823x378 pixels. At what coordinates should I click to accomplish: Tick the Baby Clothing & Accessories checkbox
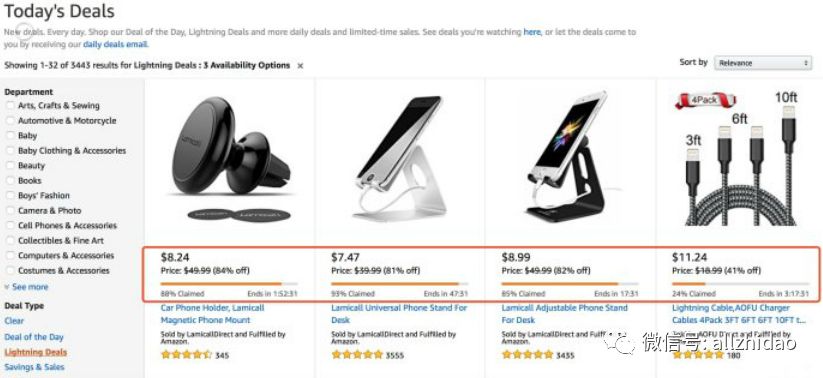tap(10, 151)
